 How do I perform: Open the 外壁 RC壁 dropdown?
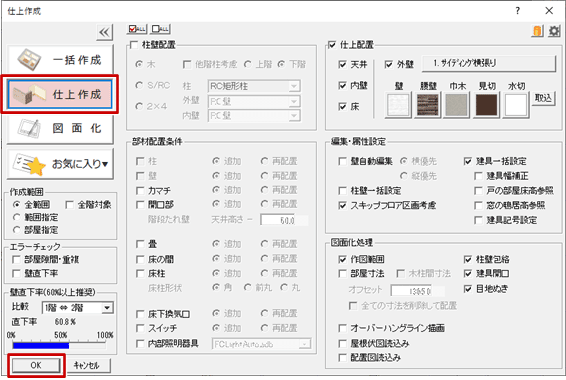(254, 102)
